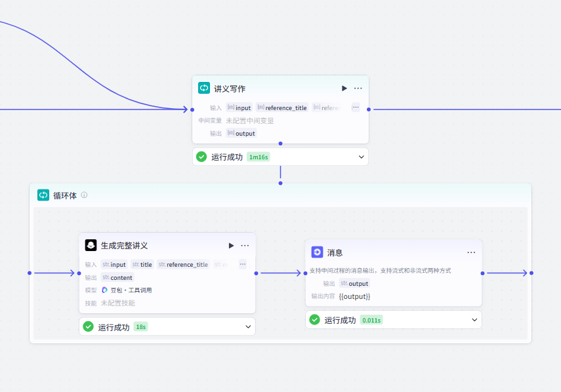Click the 讲义写作 loop node icon

204,88
